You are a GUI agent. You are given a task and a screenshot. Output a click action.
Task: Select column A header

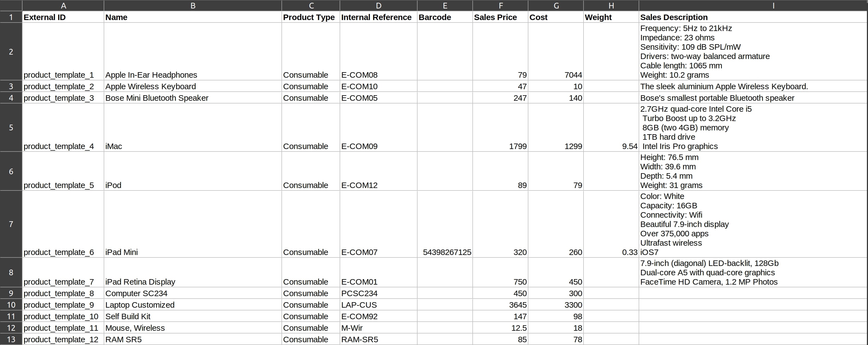(x=63, y=5)
